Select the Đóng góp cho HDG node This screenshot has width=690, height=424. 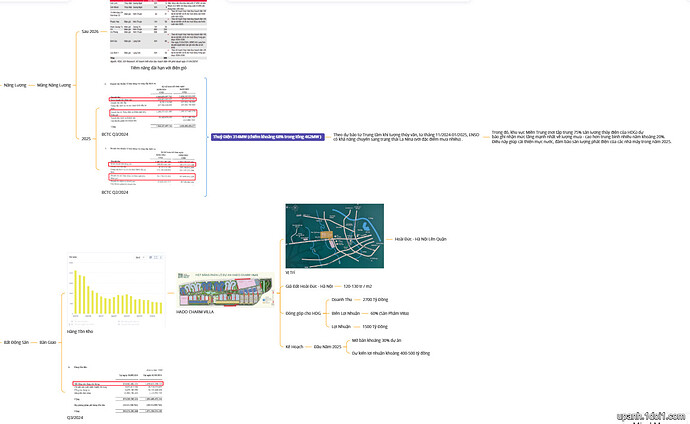[x=303, y=313]
